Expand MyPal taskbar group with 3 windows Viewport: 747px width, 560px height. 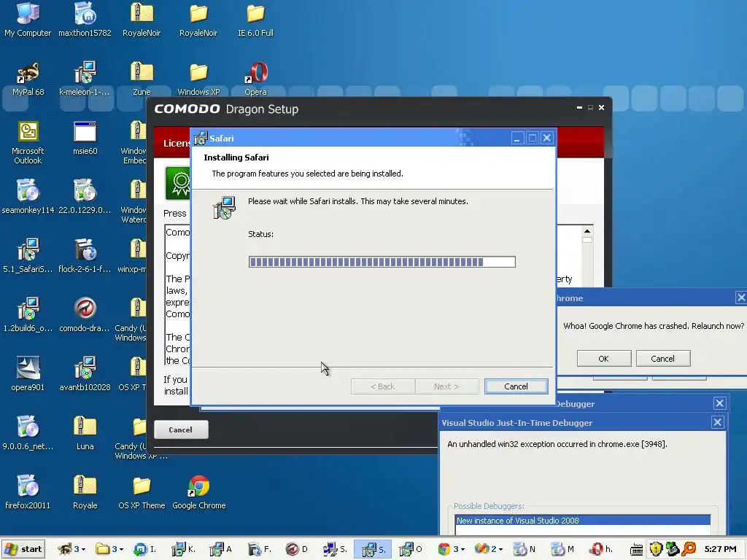point(71,549)
